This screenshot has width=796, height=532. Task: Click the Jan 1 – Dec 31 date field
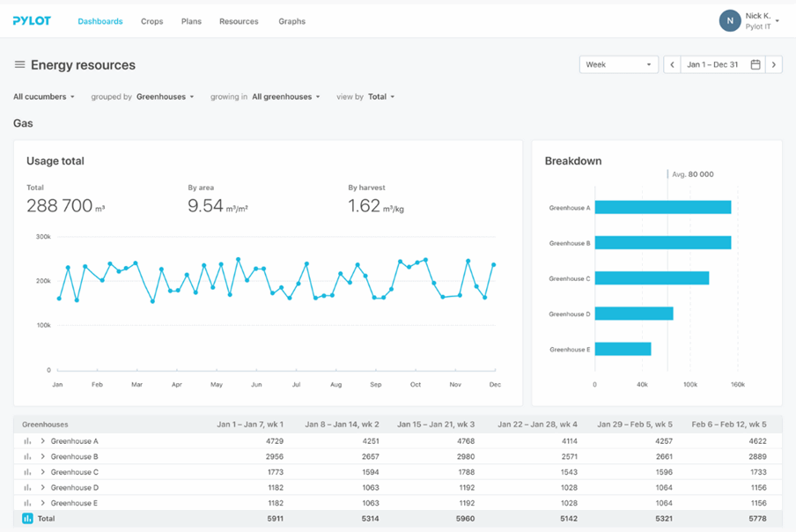(x=713, y=65)
